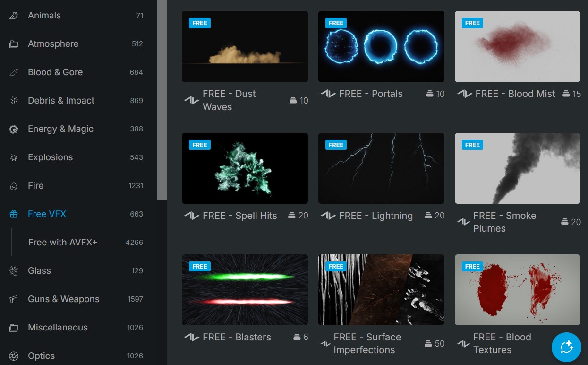Open the FREE - Blood Mist title link
Viewport: 588px width, 365px height.
515,94
